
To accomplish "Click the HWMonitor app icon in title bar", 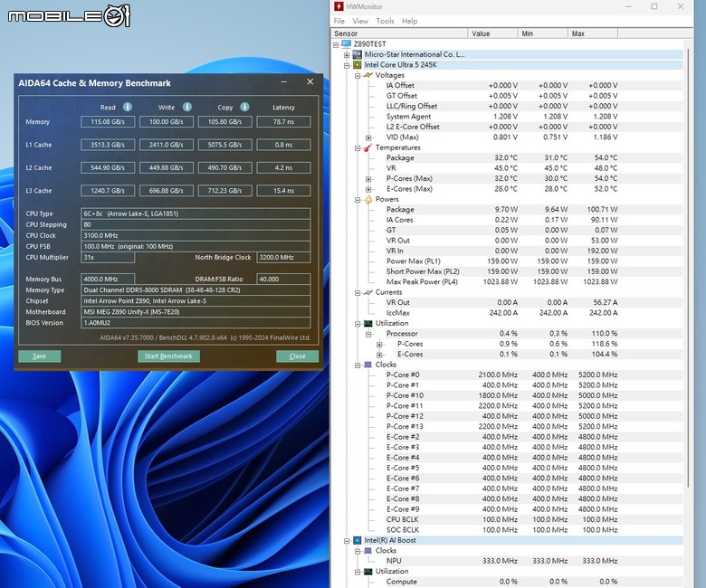I will point(339,6).
